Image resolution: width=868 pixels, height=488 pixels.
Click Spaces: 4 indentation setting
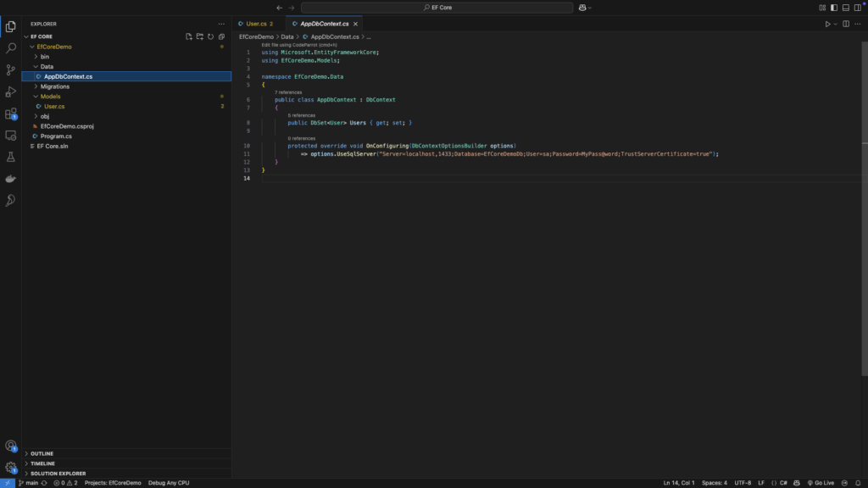click(x=714, y=483)
